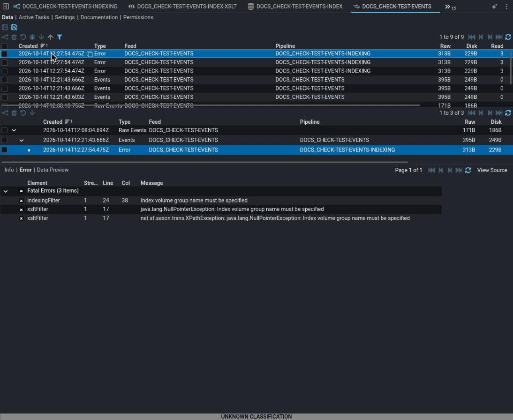Open the Permissions sub-tab
513x420 pixels.
(138, 17)
